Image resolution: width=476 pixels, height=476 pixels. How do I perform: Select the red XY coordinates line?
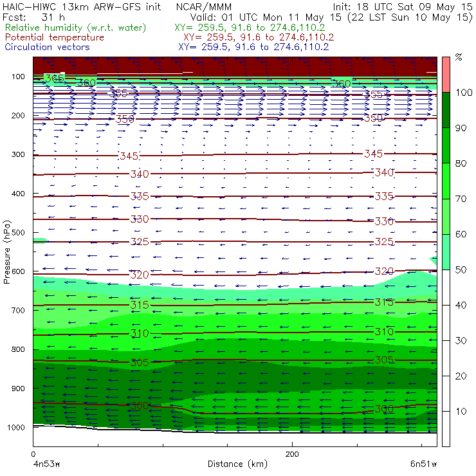(x=259, y=37)
